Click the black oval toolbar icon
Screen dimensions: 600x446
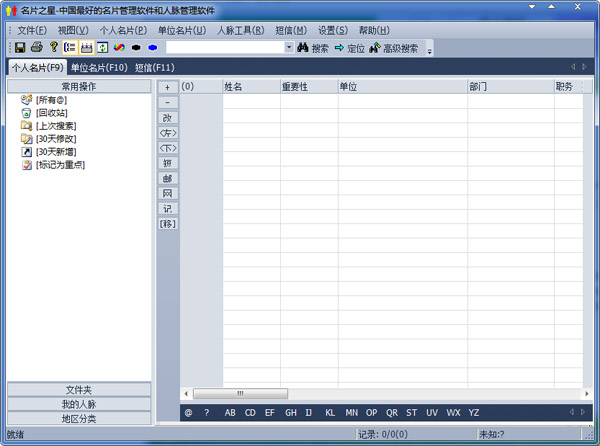pos(136,47)
